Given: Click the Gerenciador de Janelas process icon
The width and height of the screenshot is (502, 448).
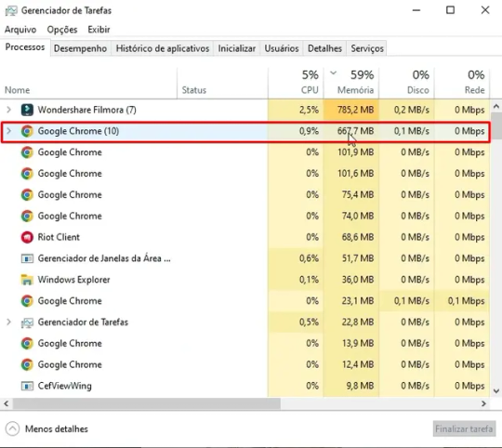Looking at the screenshot, I should [27, 258].
